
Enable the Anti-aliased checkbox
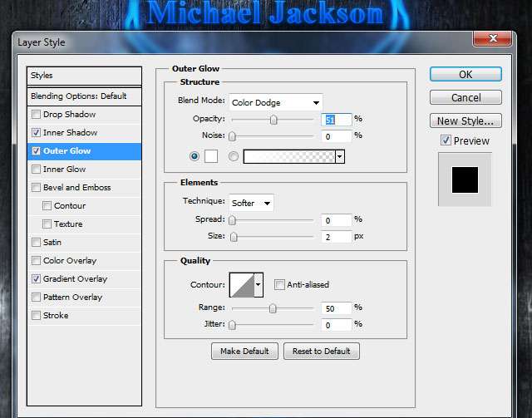279,285
